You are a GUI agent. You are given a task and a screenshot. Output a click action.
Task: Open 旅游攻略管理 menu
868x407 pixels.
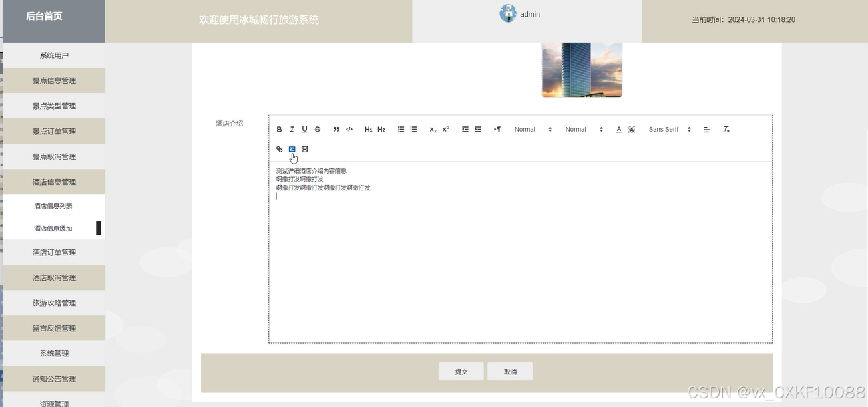click(x=54, y=303)
